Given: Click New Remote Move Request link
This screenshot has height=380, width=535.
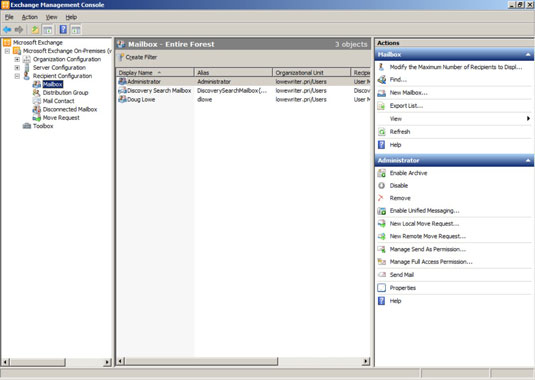Looking at the screenshot, I should coord(428,236).
